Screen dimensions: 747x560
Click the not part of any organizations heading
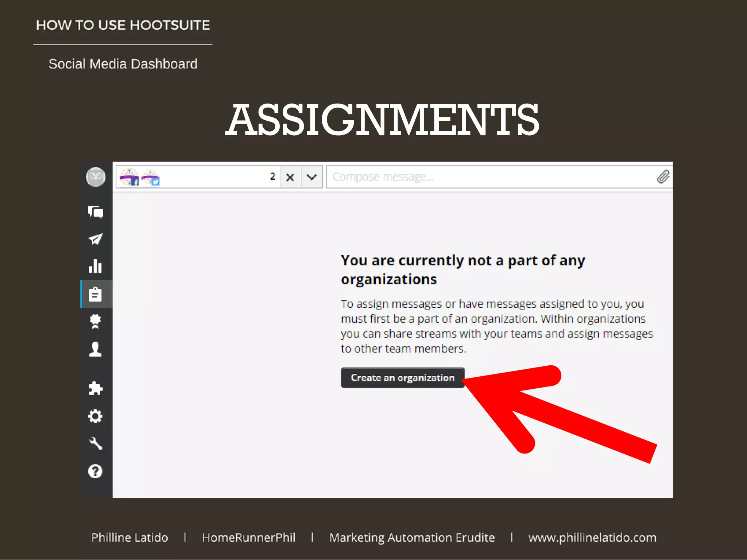point(463,270)
